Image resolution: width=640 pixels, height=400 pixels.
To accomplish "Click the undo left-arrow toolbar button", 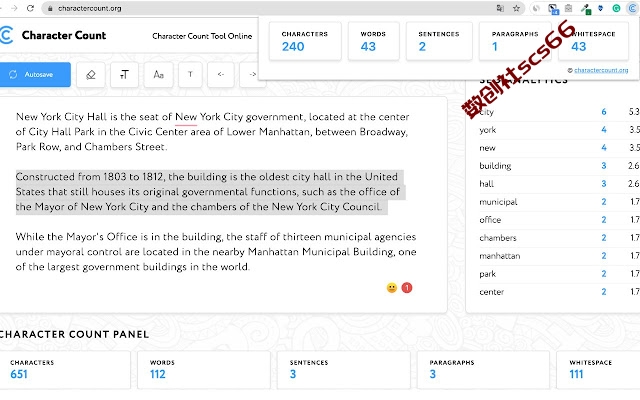I will (x=220, y=75).
